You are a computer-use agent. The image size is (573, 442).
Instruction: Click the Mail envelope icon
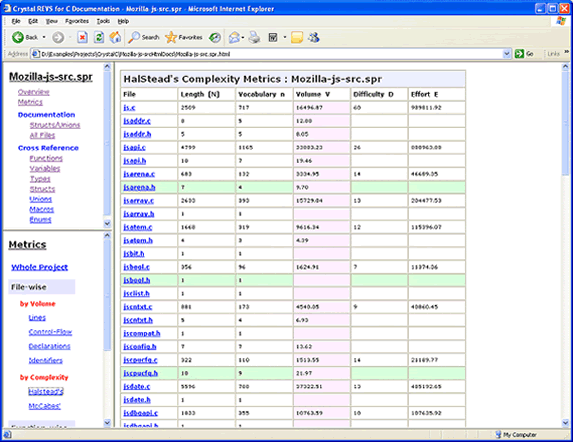click(234, 37)
